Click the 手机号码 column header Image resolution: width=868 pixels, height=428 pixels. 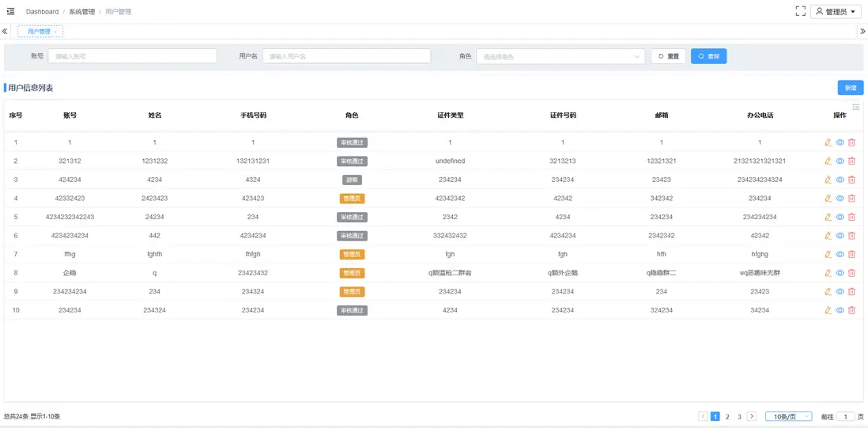pos(253,116)
